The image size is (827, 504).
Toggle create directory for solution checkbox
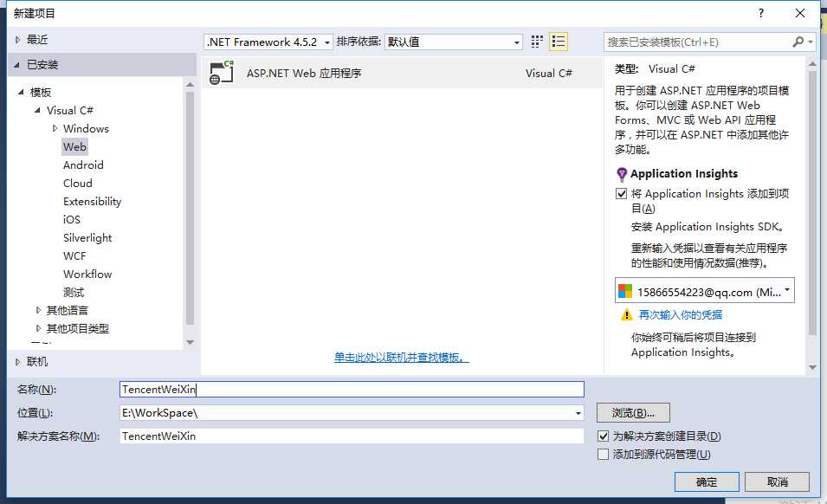click(x=604, y=436)
